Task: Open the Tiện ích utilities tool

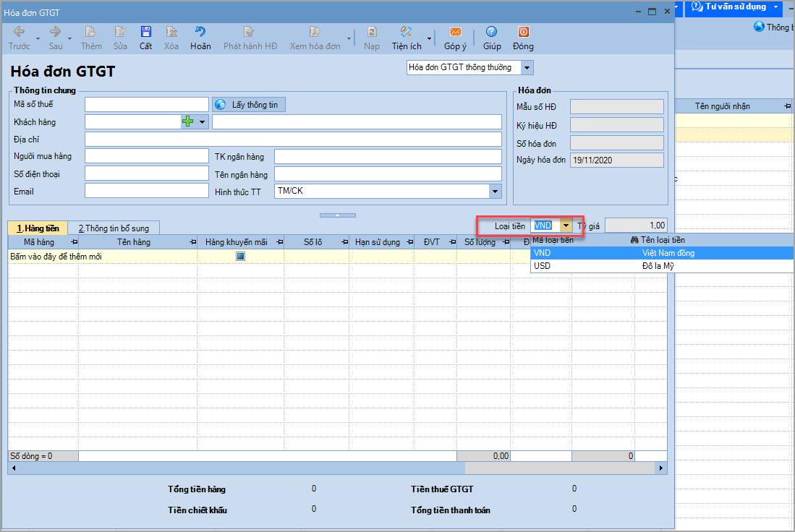Action: click(x=407, y=38)
